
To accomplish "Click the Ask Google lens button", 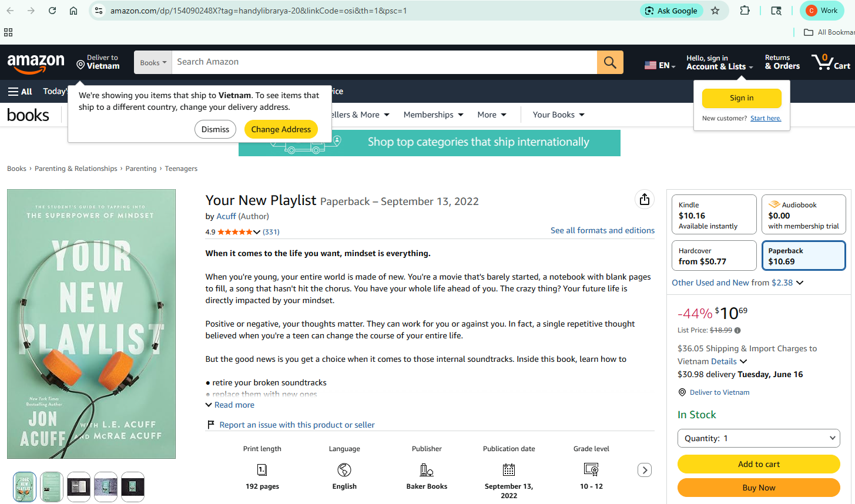I will pos(671,11).
